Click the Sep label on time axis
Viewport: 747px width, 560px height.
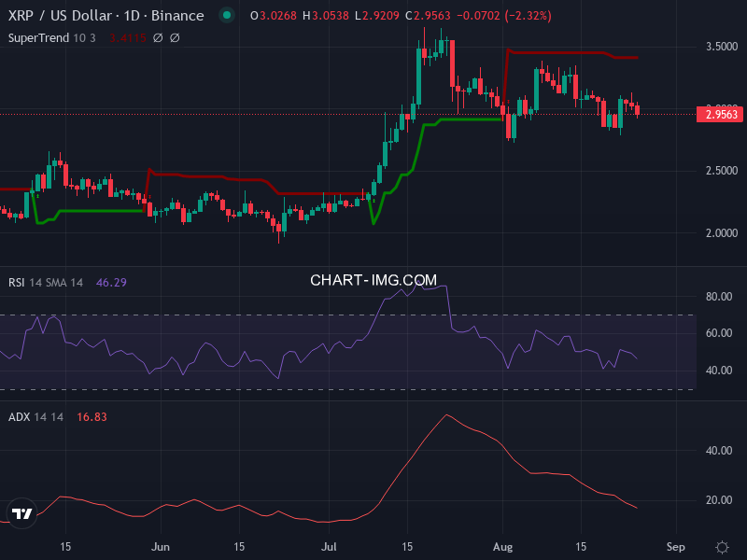point(675,547)
